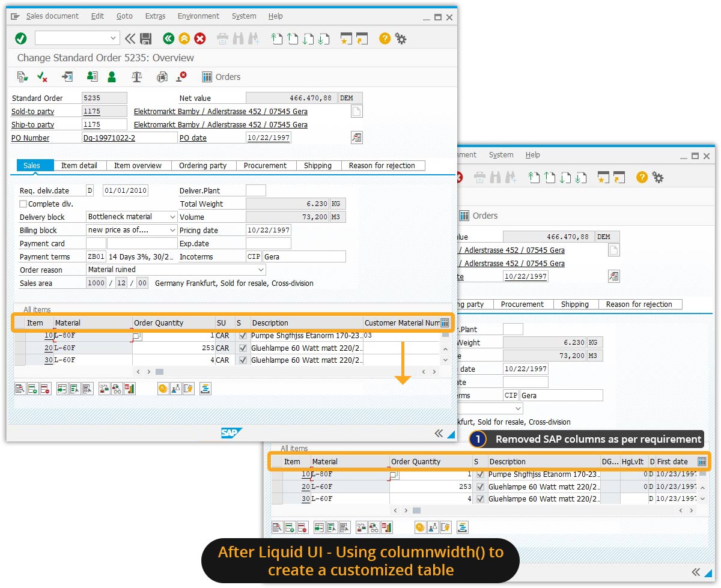Expand status bar chevrons at right window bottom

[696, 572]
